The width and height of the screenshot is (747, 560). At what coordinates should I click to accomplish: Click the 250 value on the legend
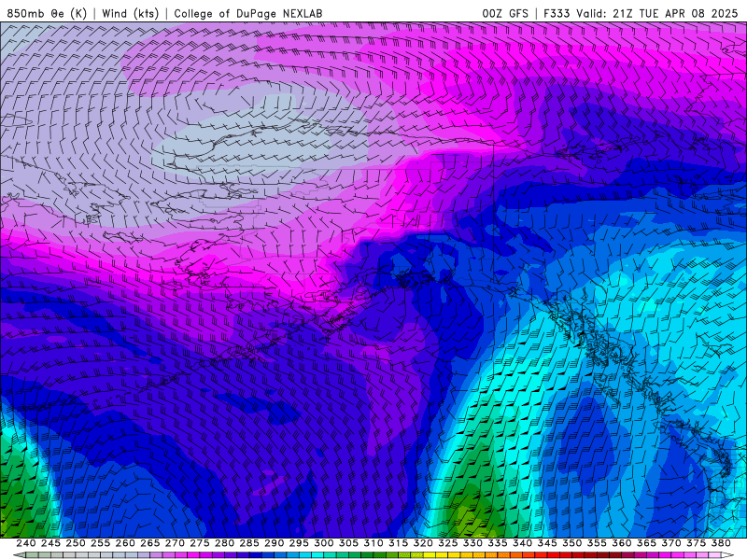[76, 543]
